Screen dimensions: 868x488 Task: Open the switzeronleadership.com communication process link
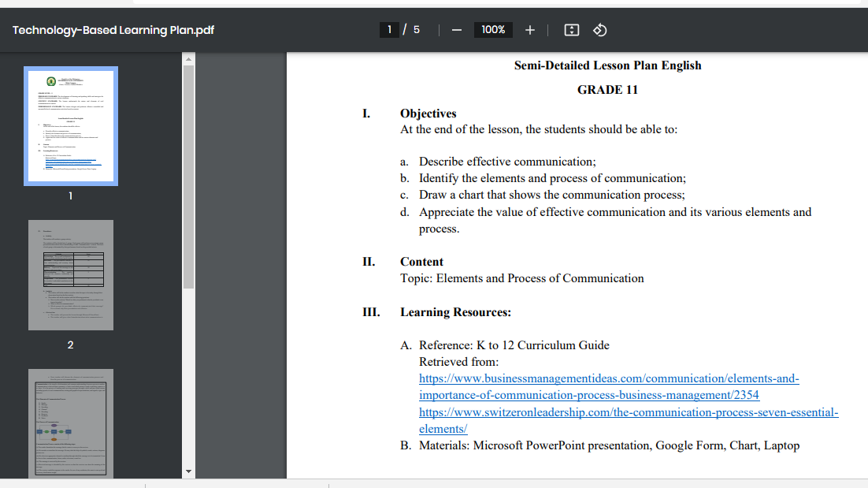pyautogui.click(x=628, y=420)
